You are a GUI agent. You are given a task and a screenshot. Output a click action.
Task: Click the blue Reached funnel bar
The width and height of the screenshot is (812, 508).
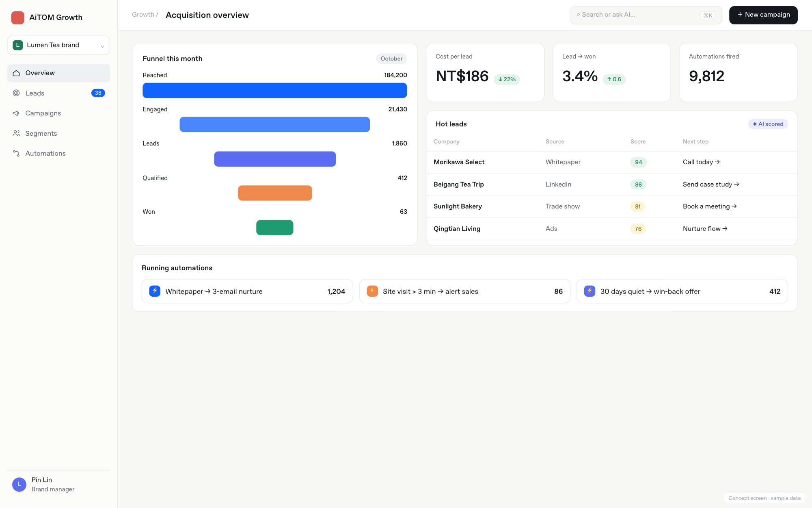pos(274,90)
